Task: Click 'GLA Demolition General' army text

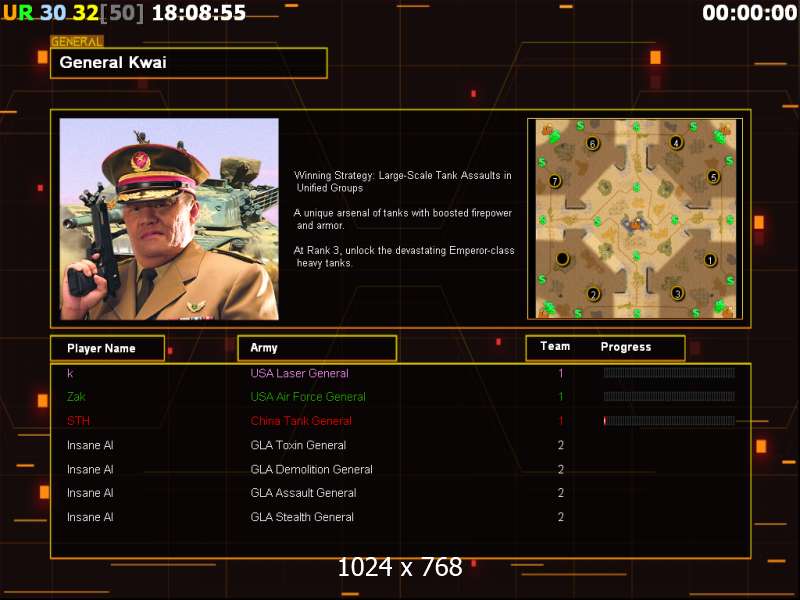Action: 311,469
